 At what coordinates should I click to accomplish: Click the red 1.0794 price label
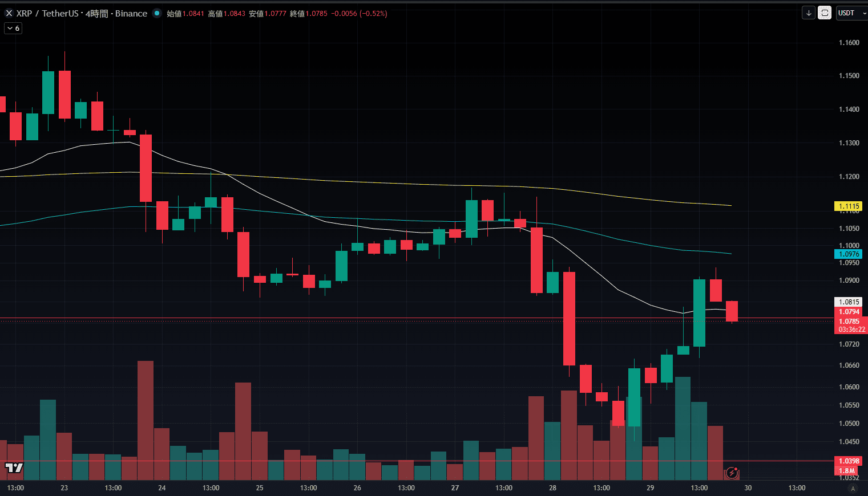848,312
